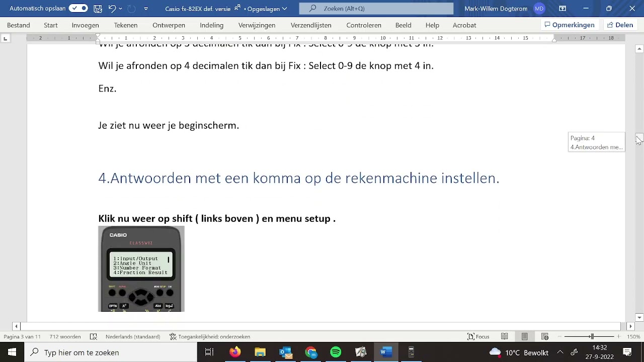Switch to the Start tab
Screen dimensions: 644x362
click(x=51, y=25)
